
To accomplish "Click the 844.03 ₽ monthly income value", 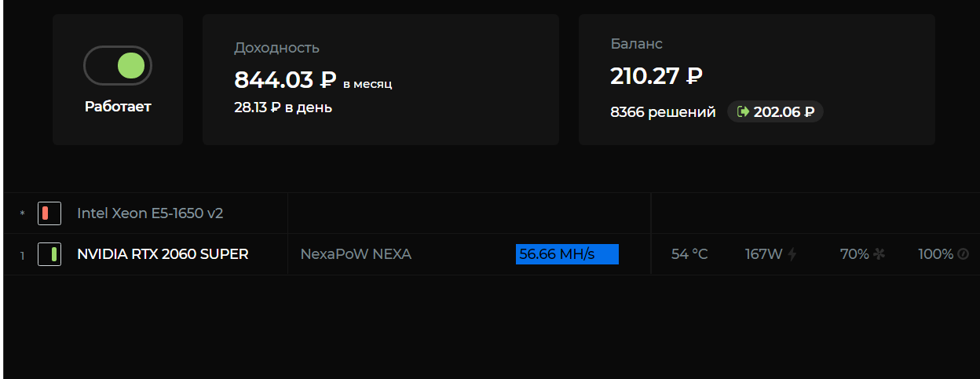I will 285,80.
